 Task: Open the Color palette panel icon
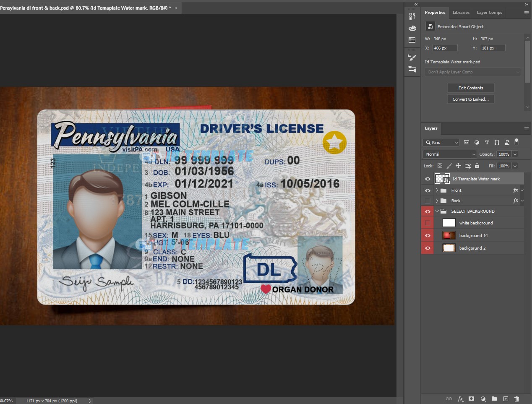[x=412, y=28]
